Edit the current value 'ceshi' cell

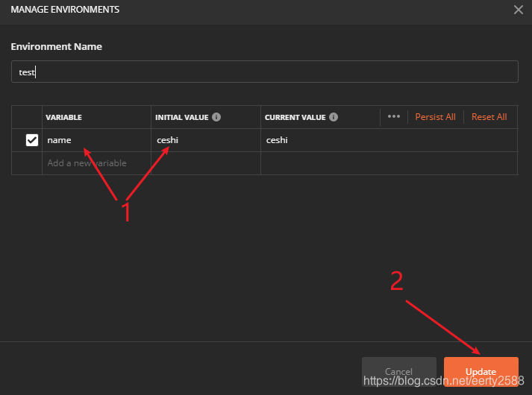[389, 140]
